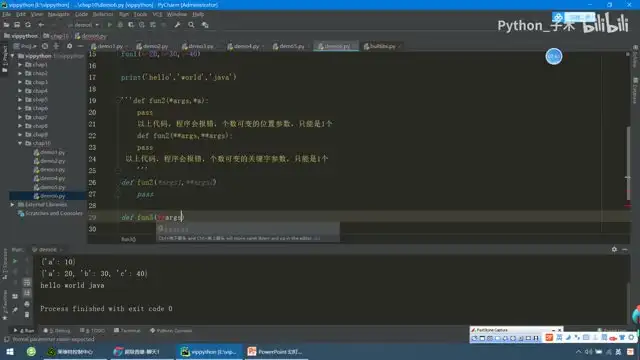Click the locate-current-file target icon in Project panel
This screenshot has height=360, width=640.
(x=45, y=46)
